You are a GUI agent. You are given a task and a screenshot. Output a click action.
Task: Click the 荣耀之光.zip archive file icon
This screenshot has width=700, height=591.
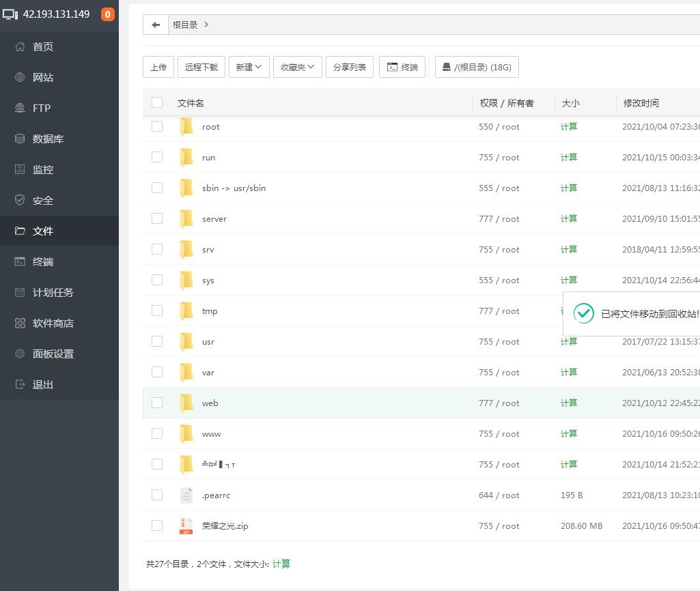click(186, 525)
